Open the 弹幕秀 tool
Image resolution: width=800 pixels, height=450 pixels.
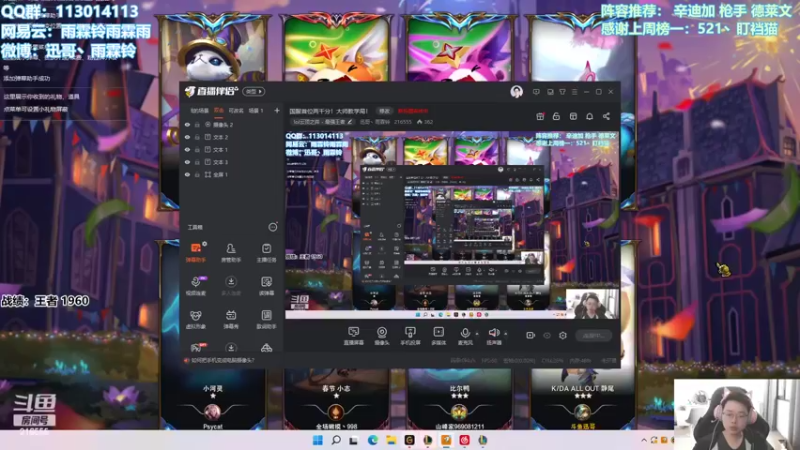(x=231, y=319)
